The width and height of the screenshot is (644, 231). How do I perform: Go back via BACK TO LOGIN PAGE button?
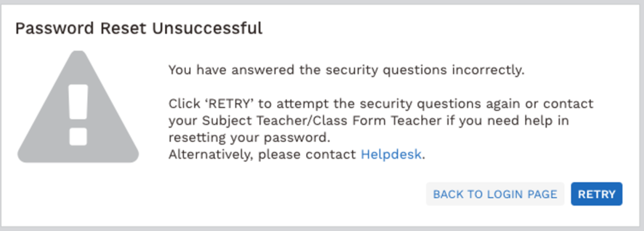pos(495,194)
